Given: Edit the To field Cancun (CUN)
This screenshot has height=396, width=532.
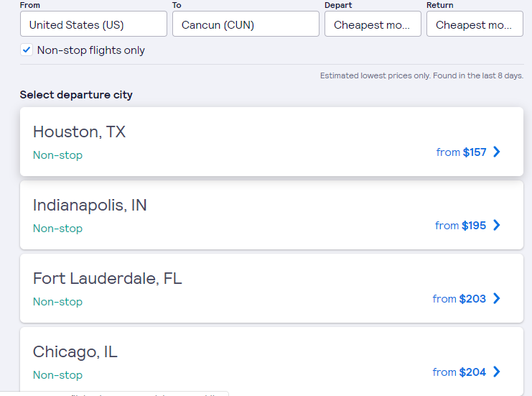Looking at the screenshot, I should point(246,24).
